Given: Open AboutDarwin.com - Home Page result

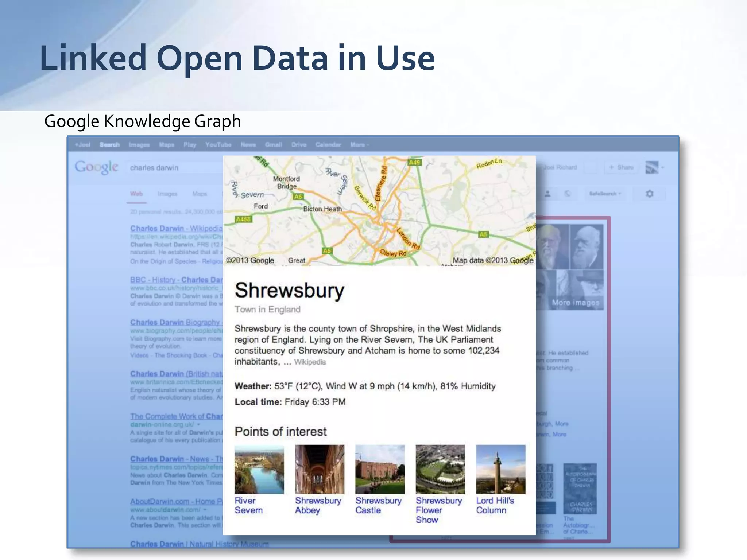Looking at the screenshot, I should tap(176, 501).
